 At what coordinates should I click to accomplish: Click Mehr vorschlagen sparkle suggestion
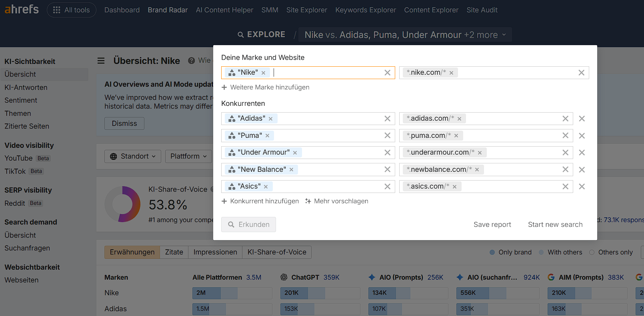[x=336, y=201]
